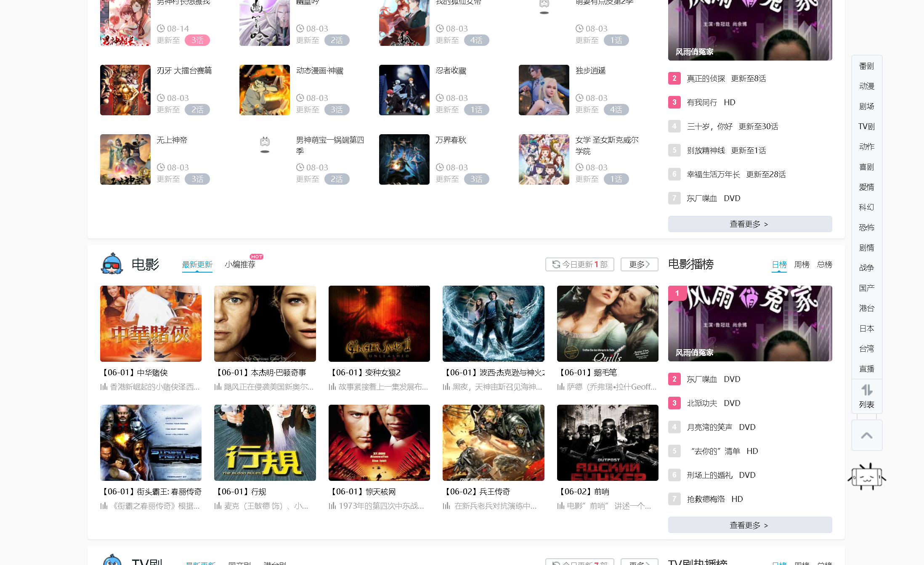
Task: Click the 科幻 genre filter icon
Action: point(867,207)
